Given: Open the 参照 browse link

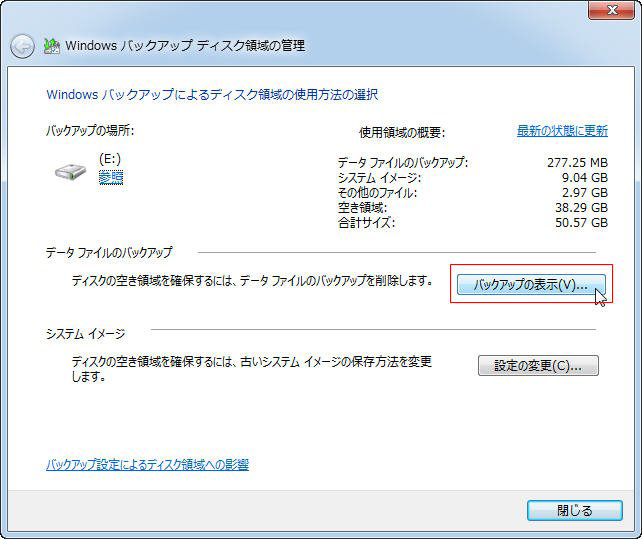Looking at the screenshot, I should tap(111, 177).
